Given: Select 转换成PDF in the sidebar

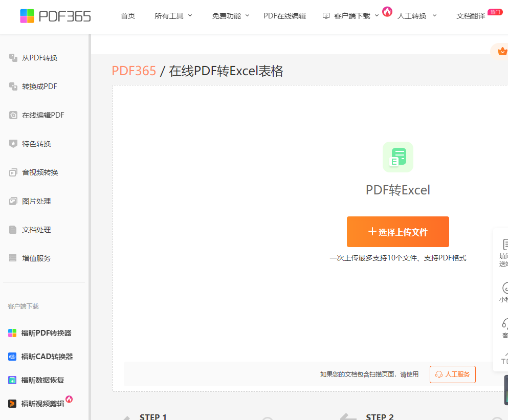Looking at the screenshot, I should pyautogui.click(x=39, y=86).
